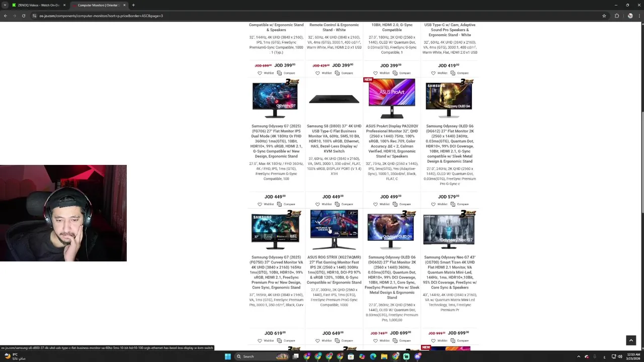Go to top with the arrow button
The height and width of the screenshot is (362, 644).
[x=631, y=340]
